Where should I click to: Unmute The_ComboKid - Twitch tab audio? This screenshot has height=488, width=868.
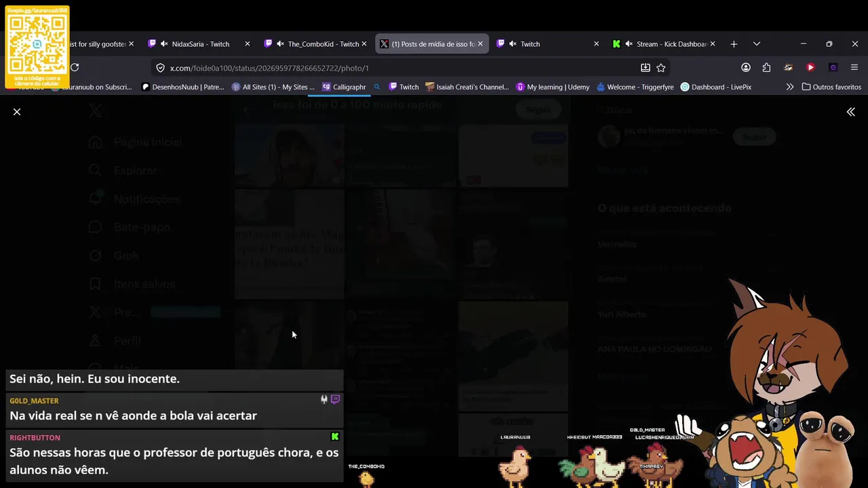click(x=280, y=44)
